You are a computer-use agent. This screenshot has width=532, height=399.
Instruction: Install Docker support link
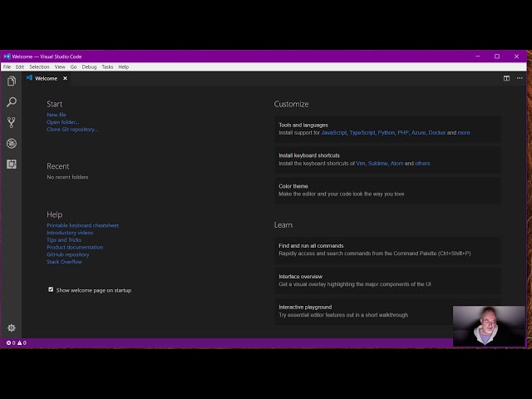(437, 133)
